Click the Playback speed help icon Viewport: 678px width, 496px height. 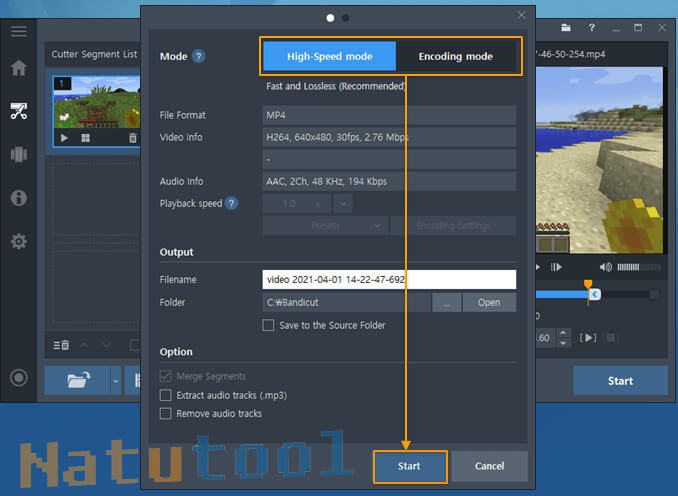tap(232, 203)
